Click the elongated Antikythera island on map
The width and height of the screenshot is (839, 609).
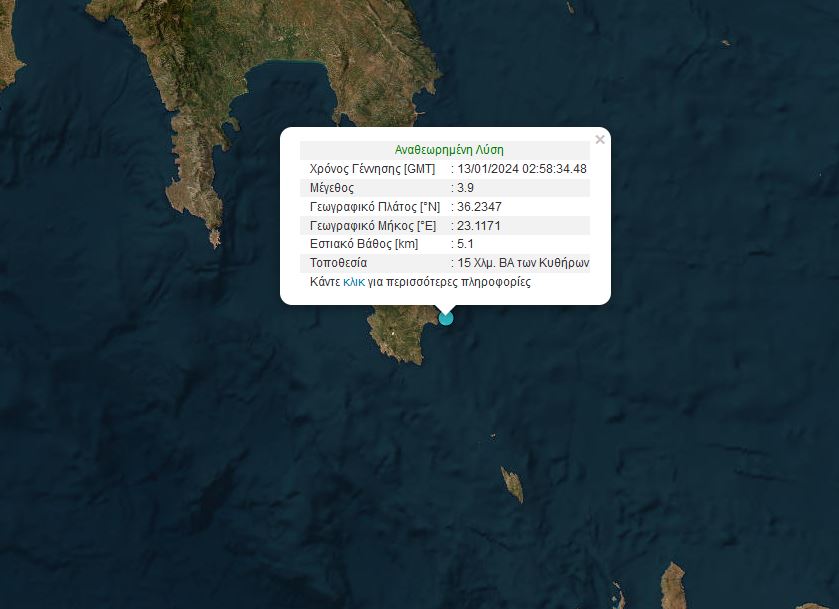click(x=512, y=484)
